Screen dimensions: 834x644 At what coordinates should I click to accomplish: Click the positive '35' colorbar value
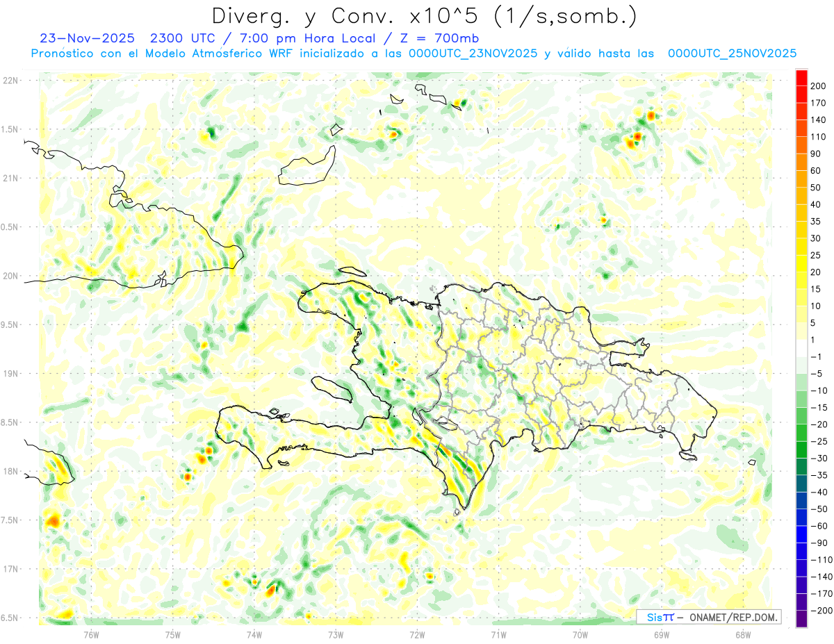tap(817, 222)
